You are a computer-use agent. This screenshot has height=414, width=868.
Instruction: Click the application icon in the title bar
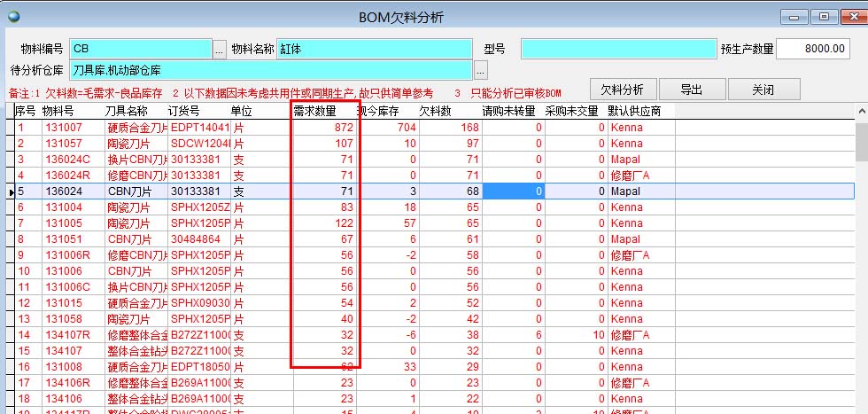pyautogui.click(x=12, y=16)
